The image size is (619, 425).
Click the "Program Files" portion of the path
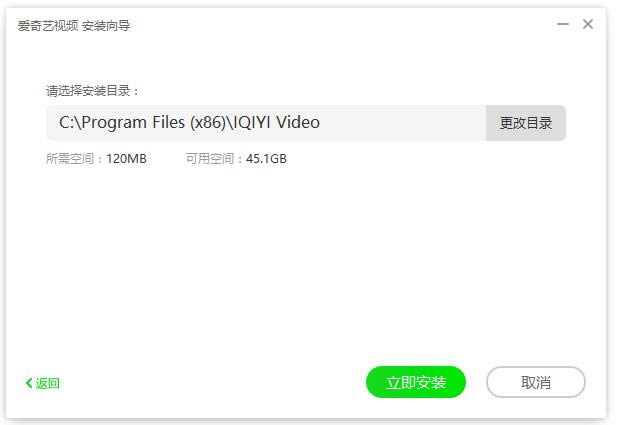click(133, 122)
